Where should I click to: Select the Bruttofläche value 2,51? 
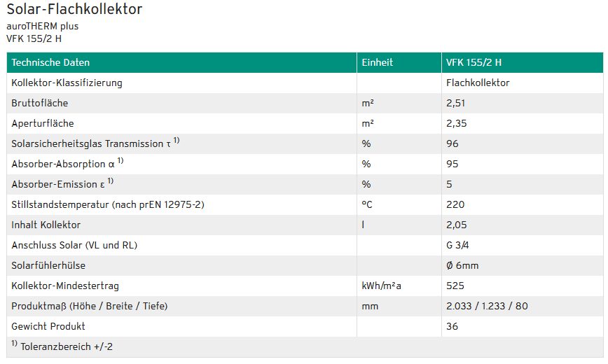[455, 103]
